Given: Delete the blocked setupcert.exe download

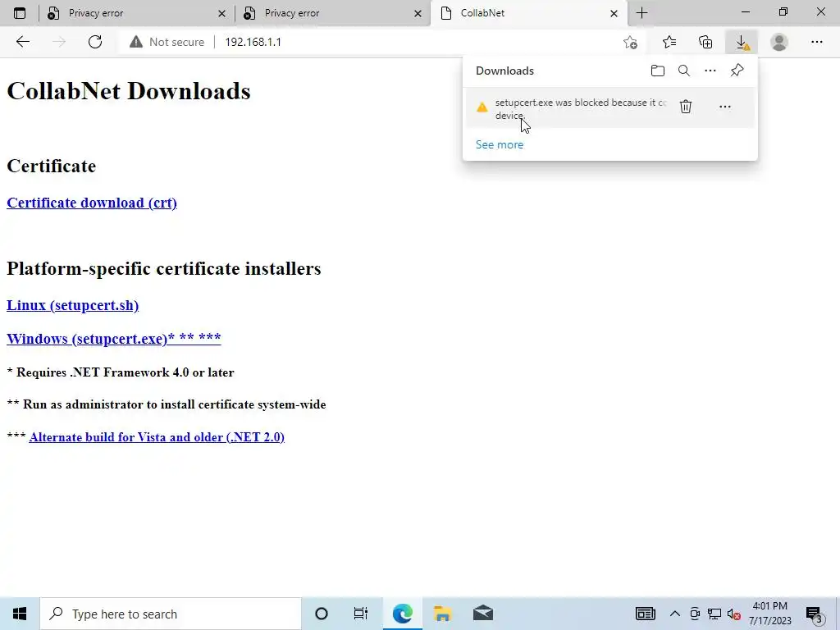Looking at the screenshot, I should pos(686,107).
